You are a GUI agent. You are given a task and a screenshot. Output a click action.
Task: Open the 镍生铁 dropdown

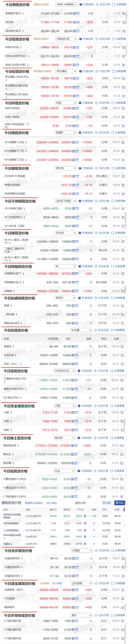coord(66,168)
